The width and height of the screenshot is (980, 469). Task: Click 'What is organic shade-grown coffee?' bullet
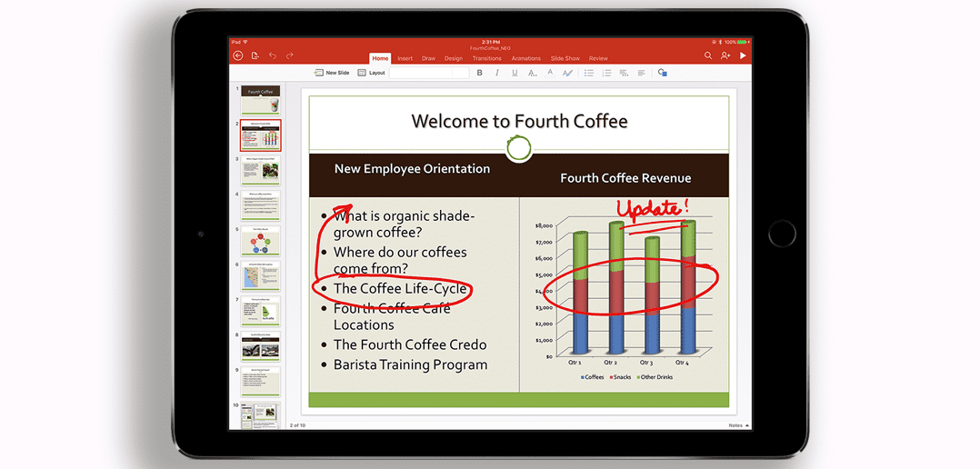coord(404,225)
